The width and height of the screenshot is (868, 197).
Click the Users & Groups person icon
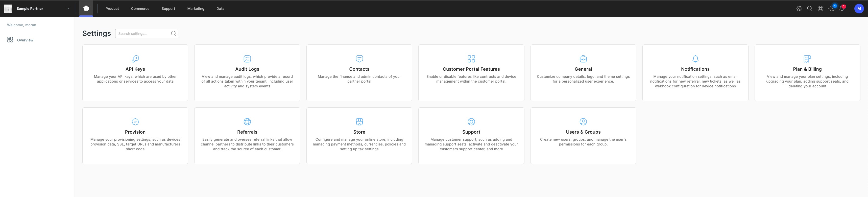(583, 121)
